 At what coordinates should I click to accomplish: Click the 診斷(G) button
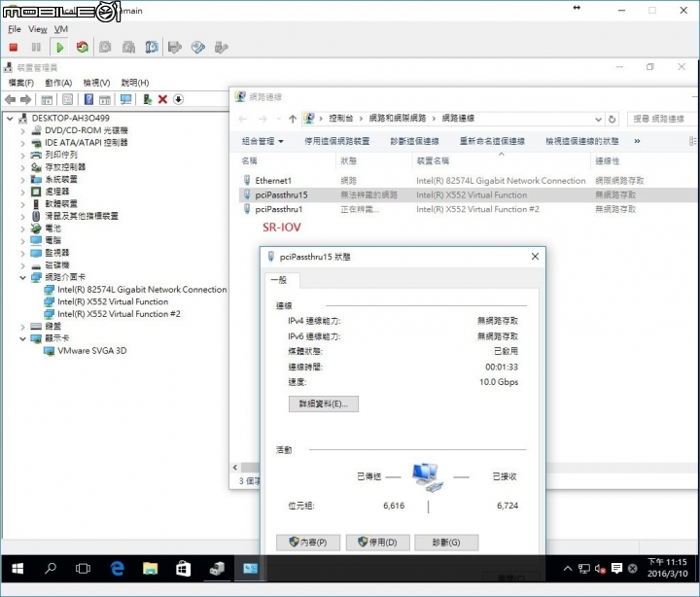(x=446, y=543)
